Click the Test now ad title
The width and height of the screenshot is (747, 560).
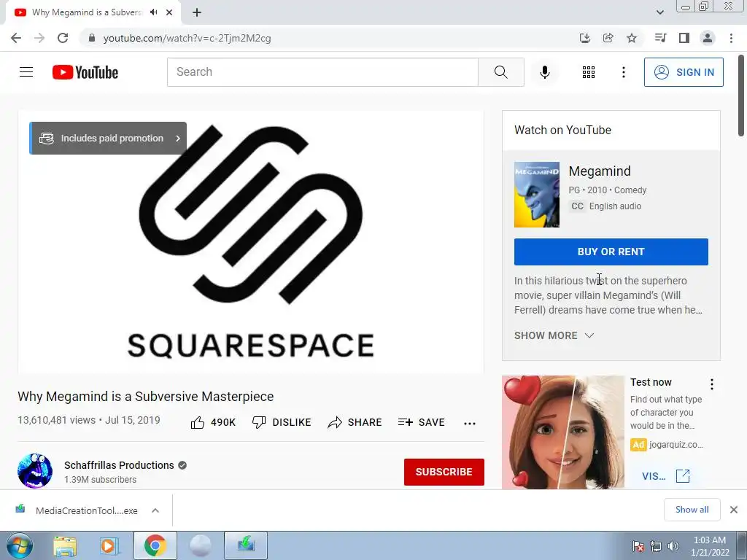click(x=651, y=382)
